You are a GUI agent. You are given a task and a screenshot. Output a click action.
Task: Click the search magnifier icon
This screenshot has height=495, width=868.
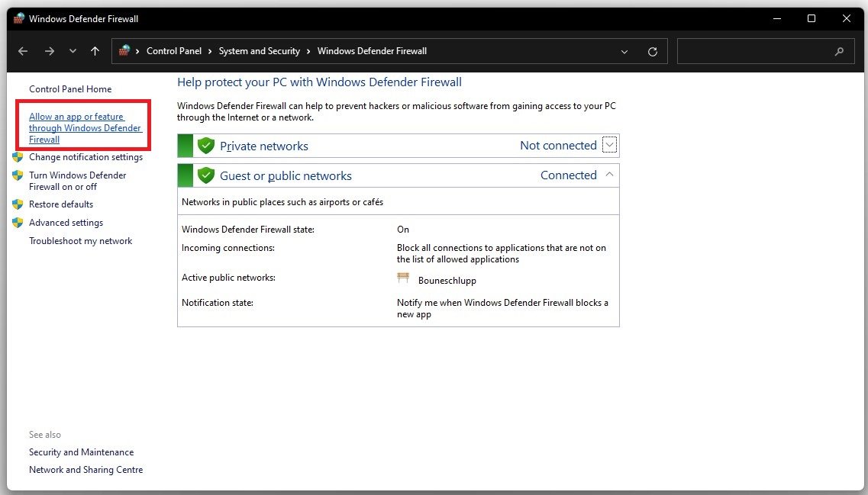839,51
